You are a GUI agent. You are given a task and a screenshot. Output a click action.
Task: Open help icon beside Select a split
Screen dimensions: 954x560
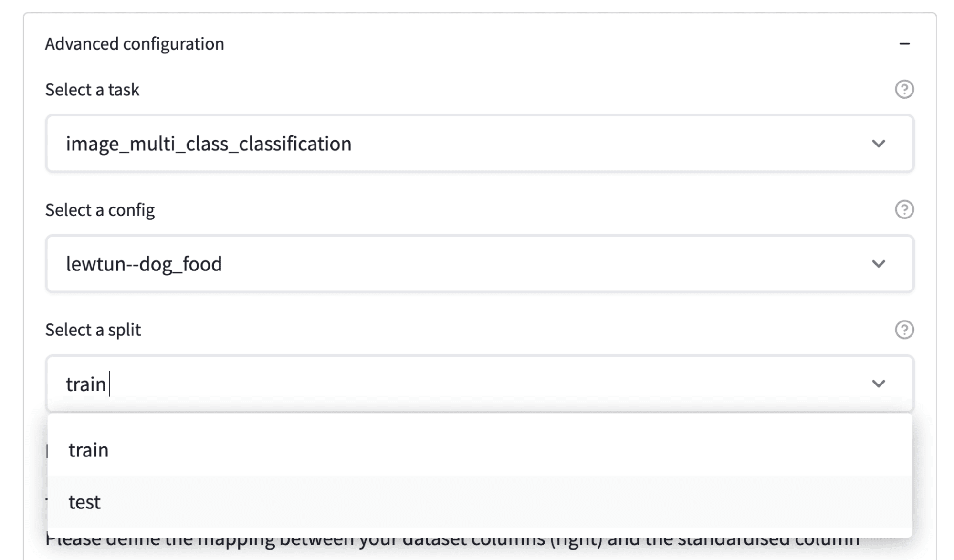(x=904, y=330)
